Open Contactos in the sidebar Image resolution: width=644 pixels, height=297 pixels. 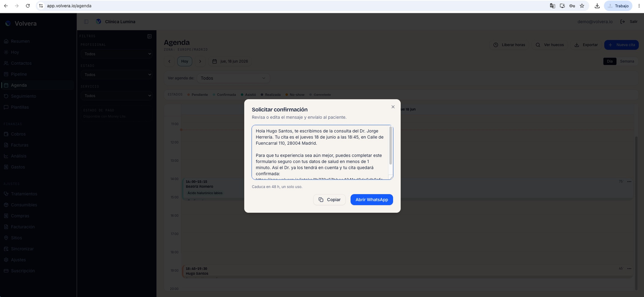point(21,63)
